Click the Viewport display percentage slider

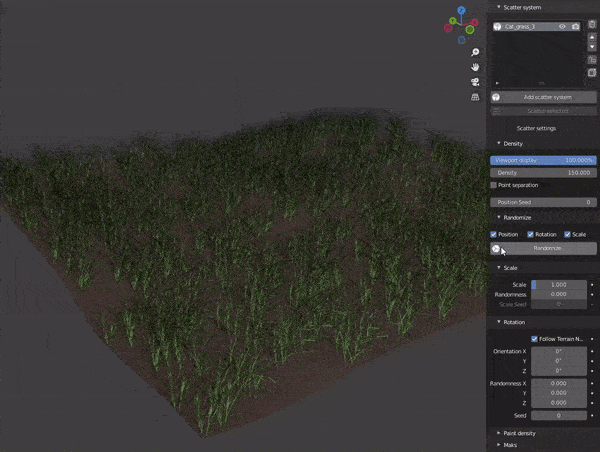(x=543, y=160)
